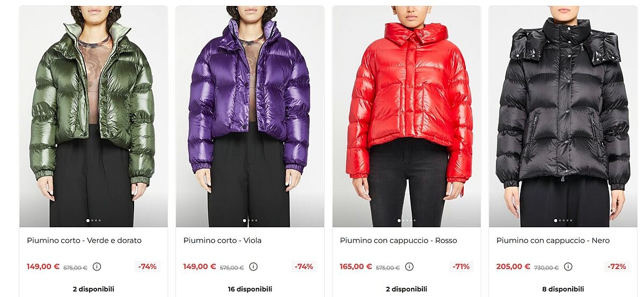Open price info icon for Verde e dorato jacket

[97, 266]
